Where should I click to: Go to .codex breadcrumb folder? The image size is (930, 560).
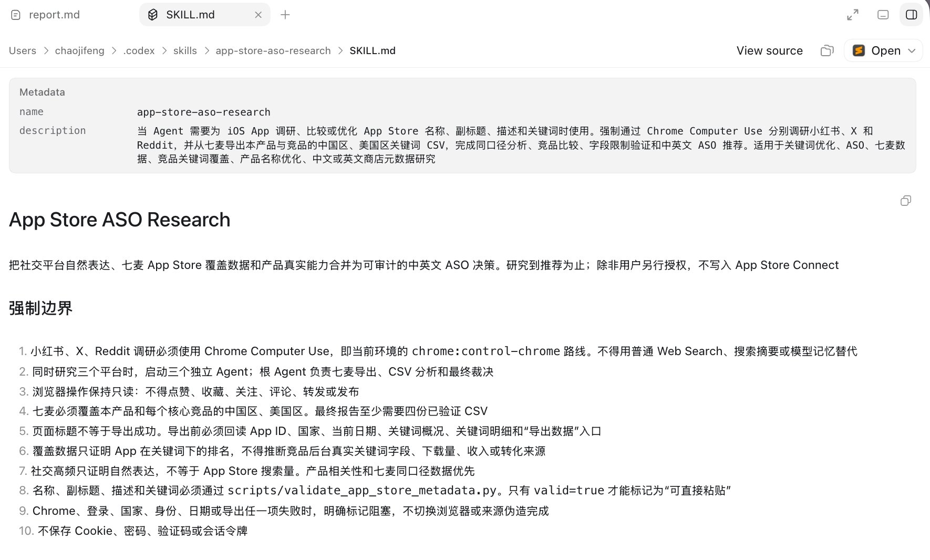(139, 50)
